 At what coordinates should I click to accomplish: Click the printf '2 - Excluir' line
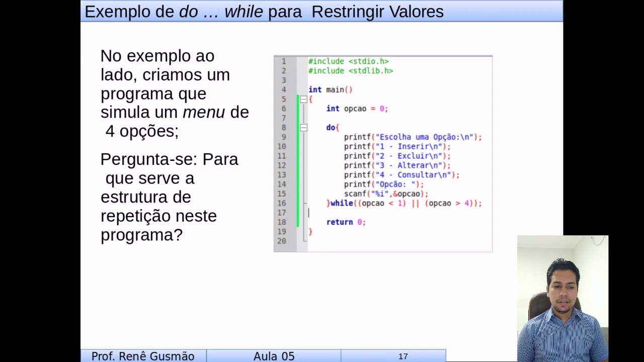coord(397,156)
